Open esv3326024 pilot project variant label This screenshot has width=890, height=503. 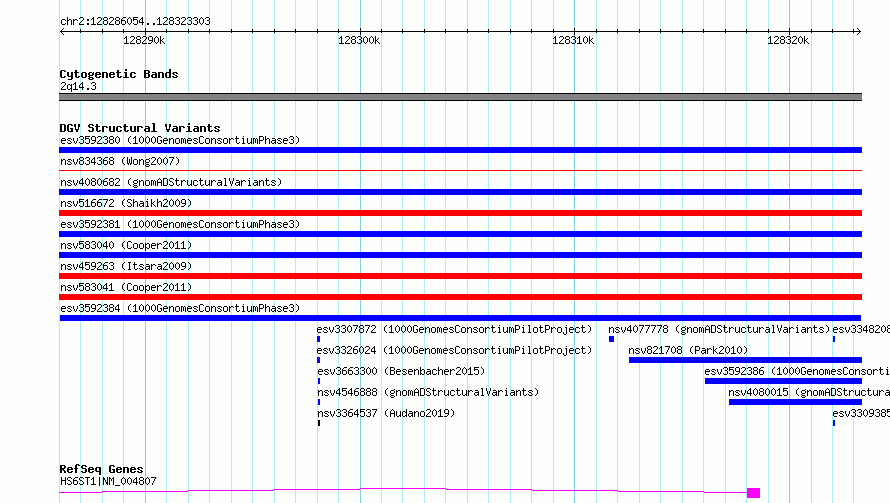(454, 350)
